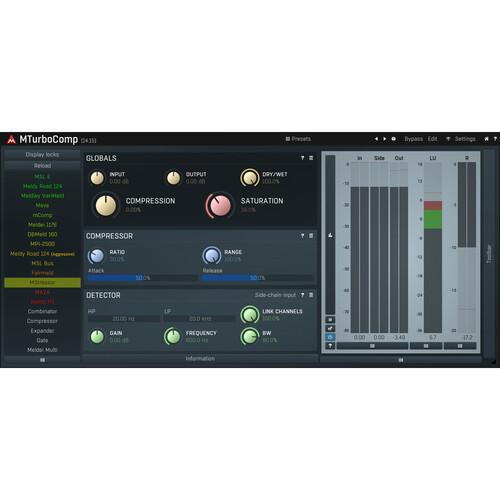Load the previous preset arrow
The width and height of the screenshot is (500, 500).
(x=376, y=139)
